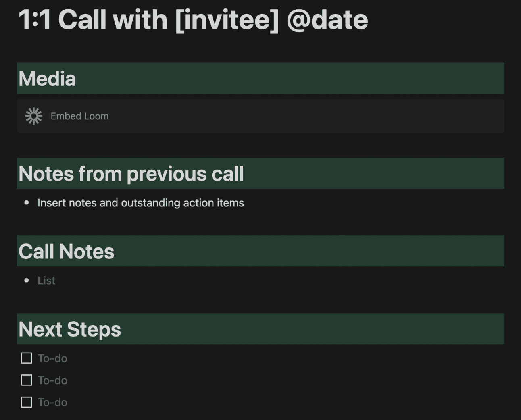Screen dimensions: 521x420
Task: Click the Next Steps heading
Action: tap(70, 329)
